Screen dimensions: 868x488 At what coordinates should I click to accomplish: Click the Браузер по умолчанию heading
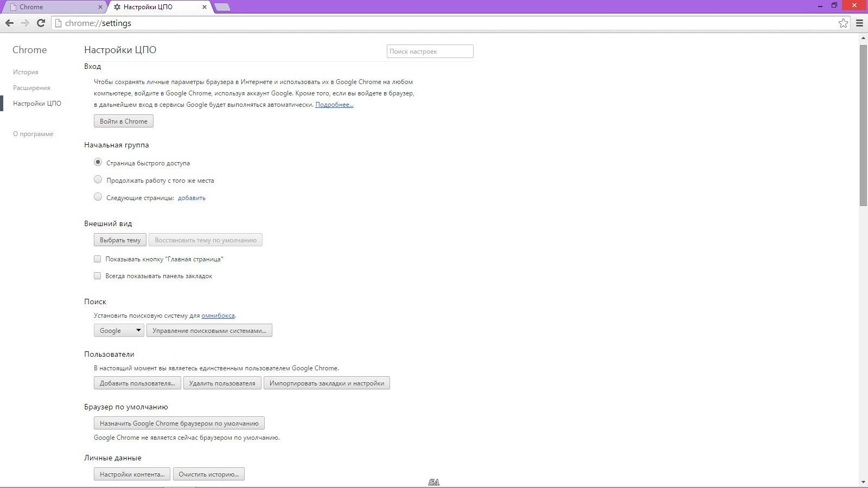(x=126, y=407)
